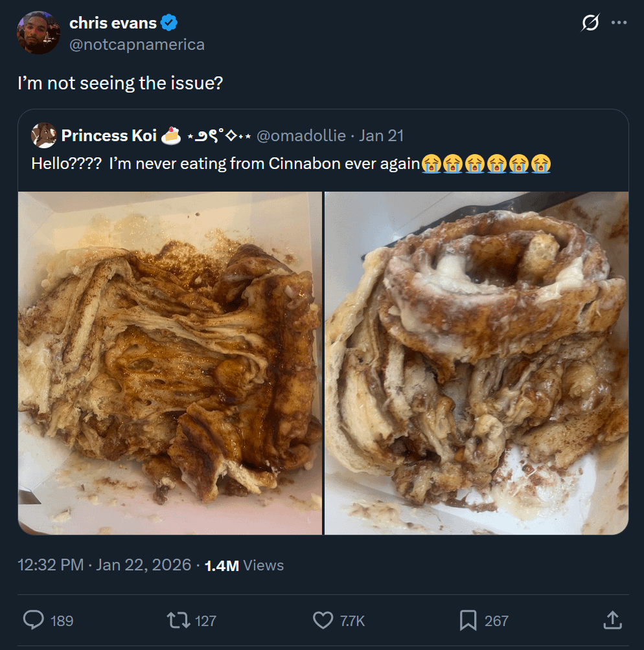This screenshot has width=644, height=650.
Task: Open Princess Koi's small avatar
Action: pos(44,135)
